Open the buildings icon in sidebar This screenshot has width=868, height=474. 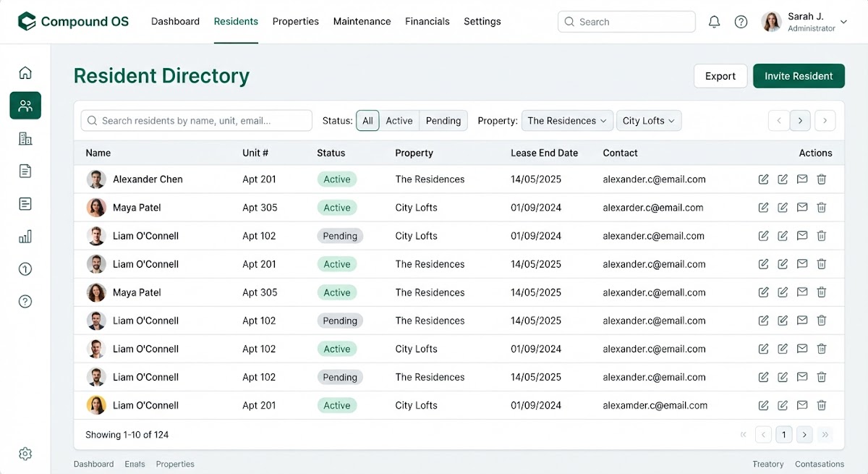[x=25, y=138]
